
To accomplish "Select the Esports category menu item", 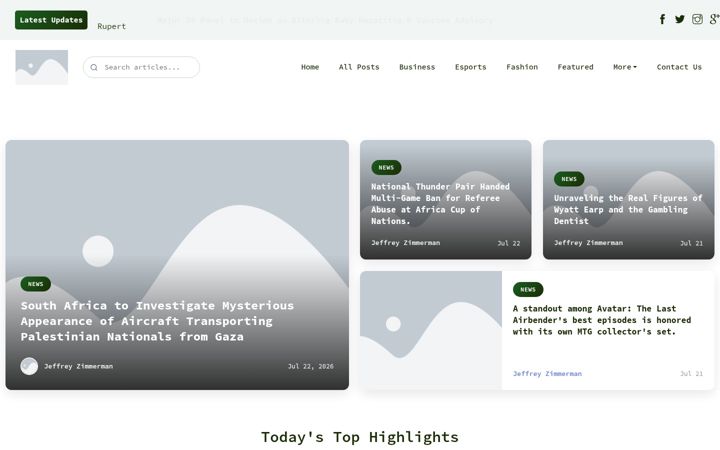I will (x=470, y=67).
